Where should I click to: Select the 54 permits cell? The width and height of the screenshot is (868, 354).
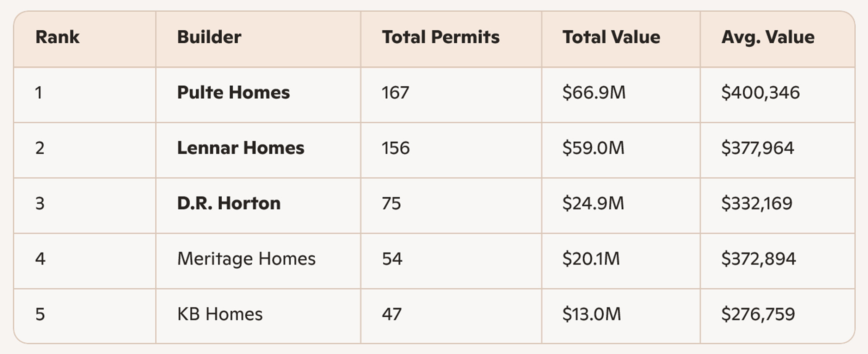(x=392, y=259)
